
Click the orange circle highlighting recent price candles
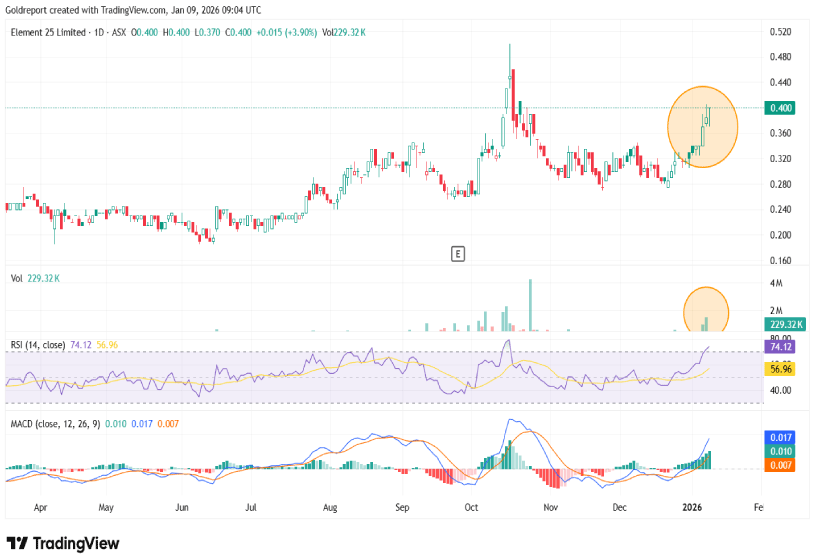click(703, 126)
